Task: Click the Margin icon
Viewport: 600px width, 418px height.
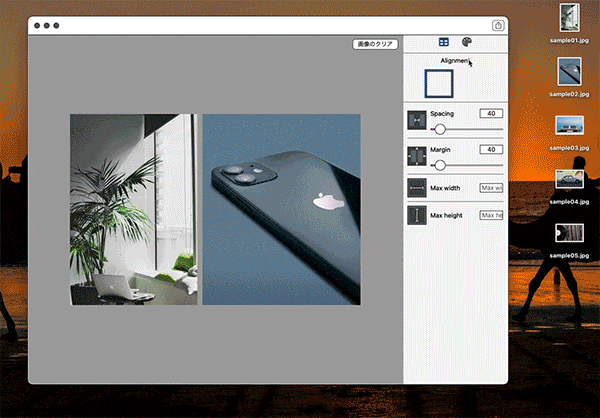Action: click(x=417, y=156)
